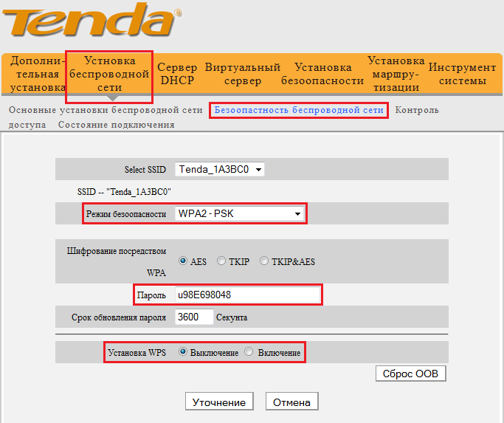Click the Срок обновления пароля field

(x=194, y=317)
